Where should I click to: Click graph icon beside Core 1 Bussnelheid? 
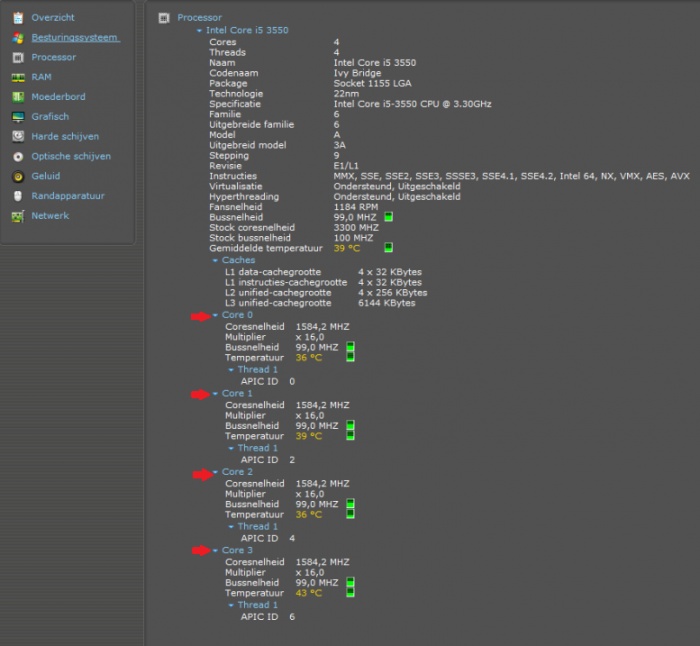tap(350, 425)
